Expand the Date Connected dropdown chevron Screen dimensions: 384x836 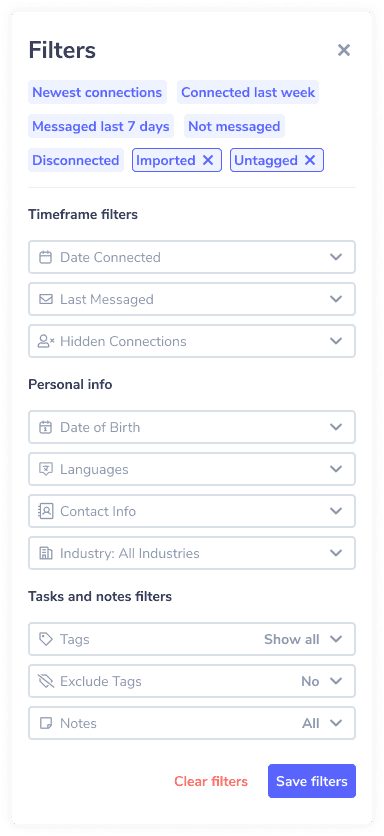(335, 257)
